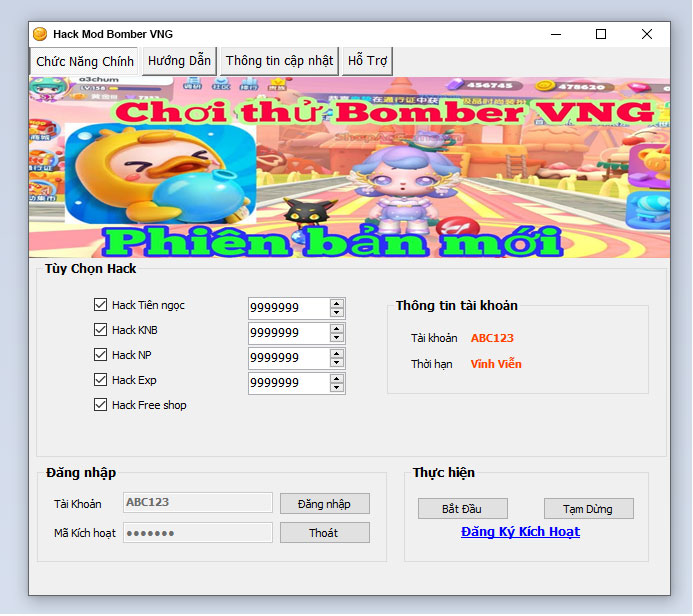Increase the Hack NP value with up arrow
693x616 pixels.
(x=337, y=353)
